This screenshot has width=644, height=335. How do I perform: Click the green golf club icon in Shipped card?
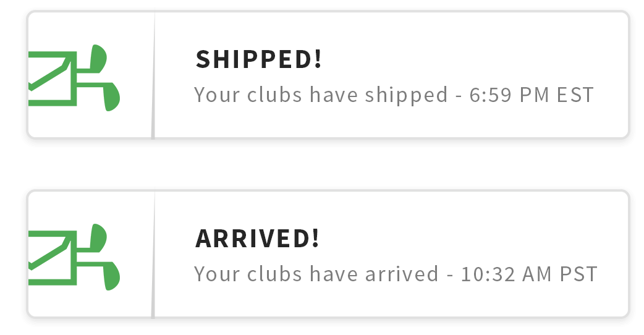pyautogui.click(x=74, y=78)
